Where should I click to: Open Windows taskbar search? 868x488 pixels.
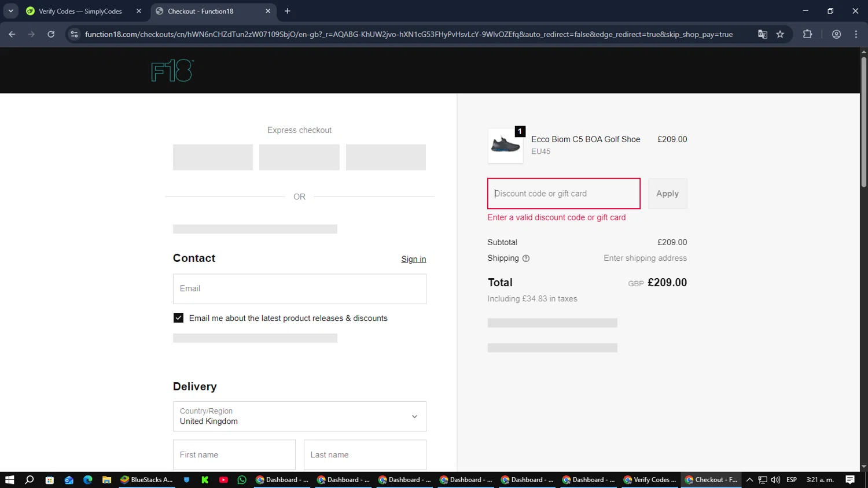[30, 480]
